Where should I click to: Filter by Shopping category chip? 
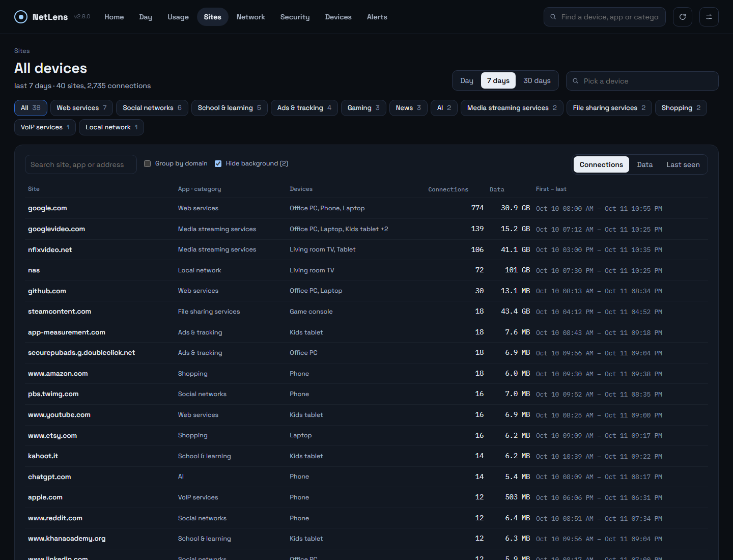681,108
